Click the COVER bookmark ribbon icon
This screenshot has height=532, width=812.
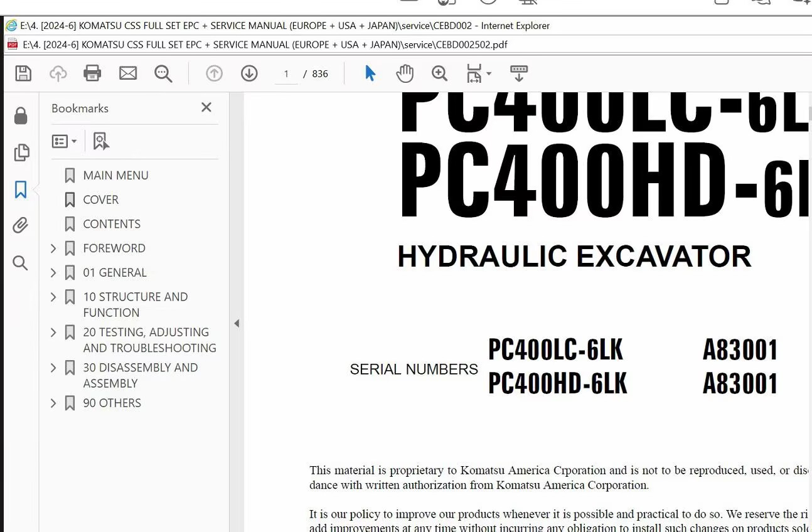point(70,200)
